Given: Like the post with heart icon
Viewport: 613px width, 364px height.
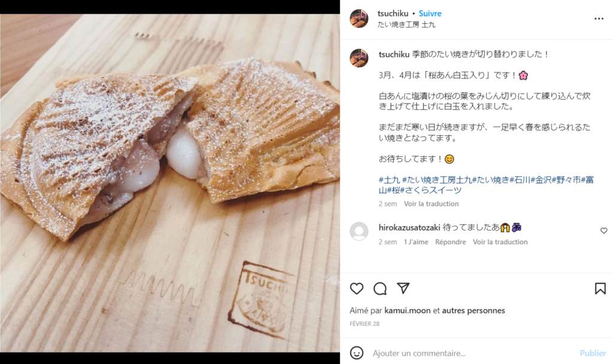Looking at the screenshot, I should pyautogui.click(x=356, y=289).
